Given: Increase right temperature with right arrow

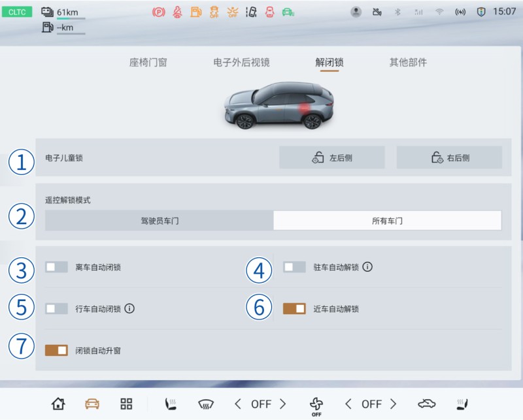Looking at the screenshot, I should click(394, 404).
